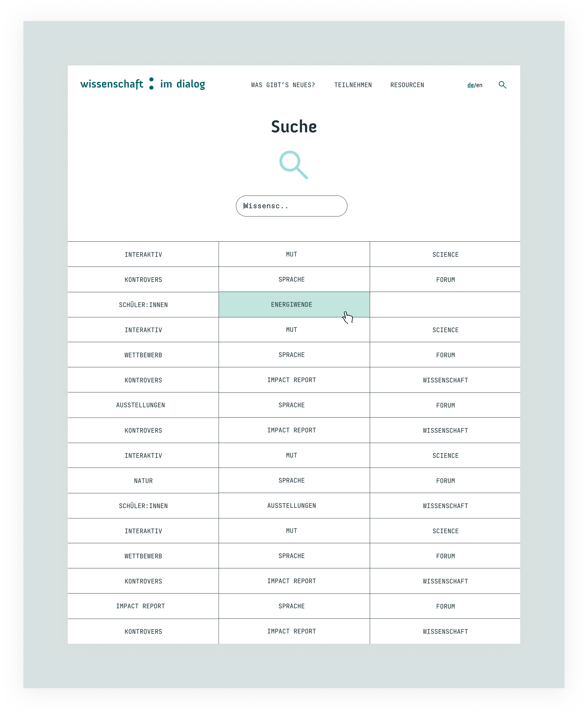Click the Wissensc.. search input field

pos(291,206)
